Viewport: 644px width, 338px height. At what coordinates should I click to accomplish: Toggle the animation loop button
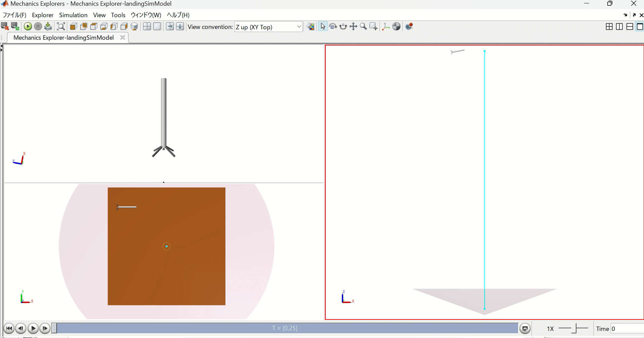(525, 328)
